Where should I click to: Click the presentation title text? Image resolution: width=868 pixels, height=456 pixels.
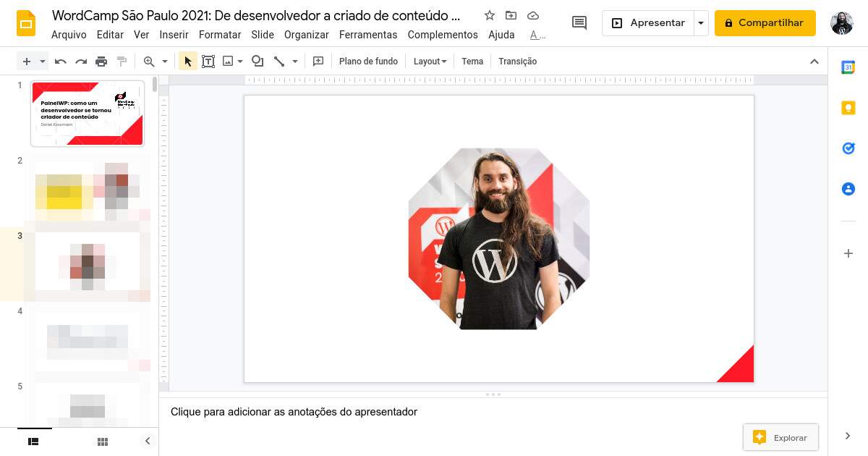(x=256, y=15)
